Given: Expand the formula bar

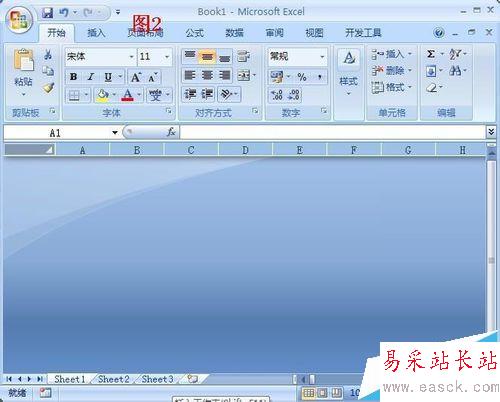Looking at the screenshot, I should click(x=491, y=132).
